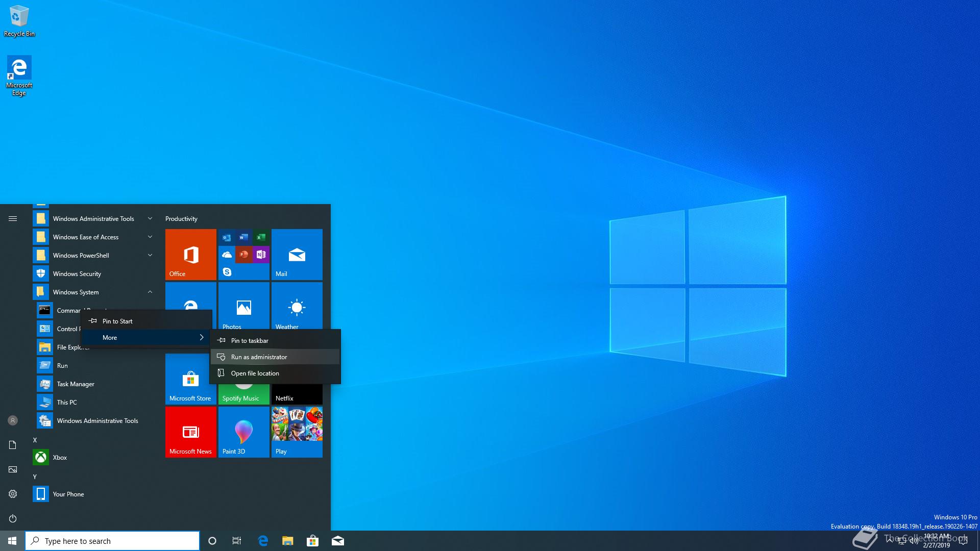The height and width of the screenshot is (551, 980).
Task: Open the Office tile
Action: [190, 255]
